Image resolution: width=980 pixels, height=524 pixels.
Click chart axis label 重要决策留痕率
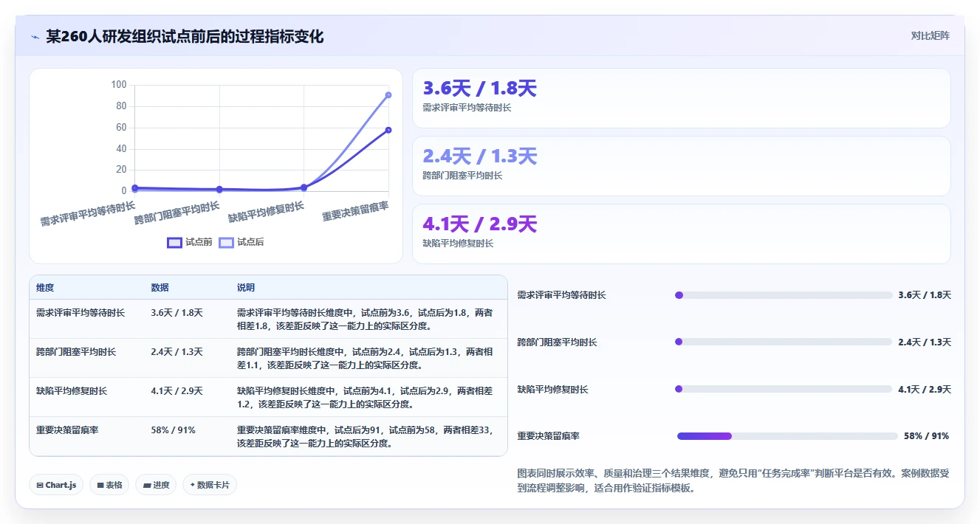tap(355, 211)
